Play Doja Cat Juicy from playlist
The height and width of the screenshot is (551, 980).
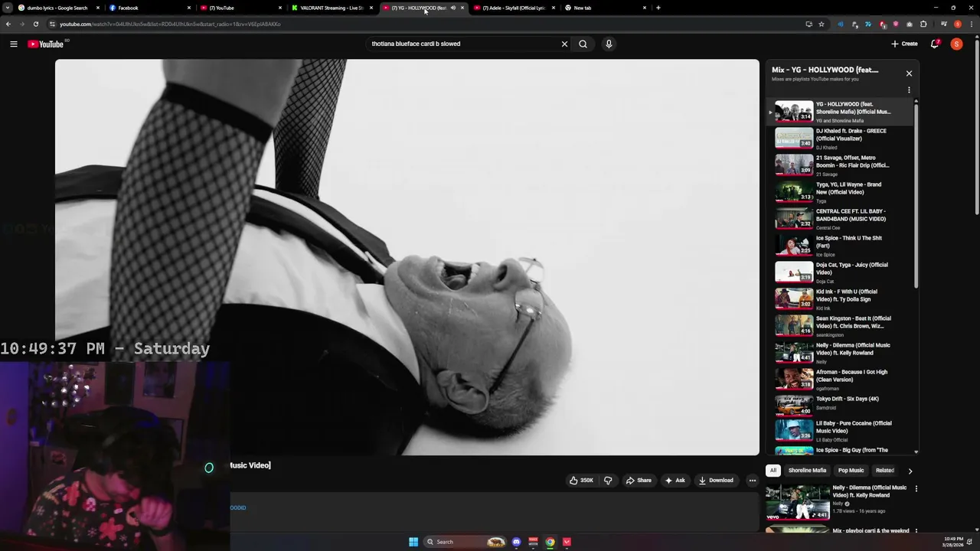(x=841, y=272)
